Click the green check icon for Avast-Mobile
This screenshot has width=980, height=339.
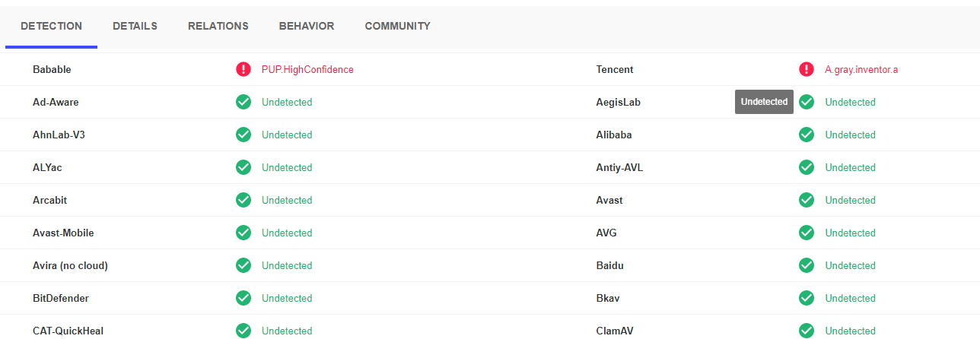point(243,233)
